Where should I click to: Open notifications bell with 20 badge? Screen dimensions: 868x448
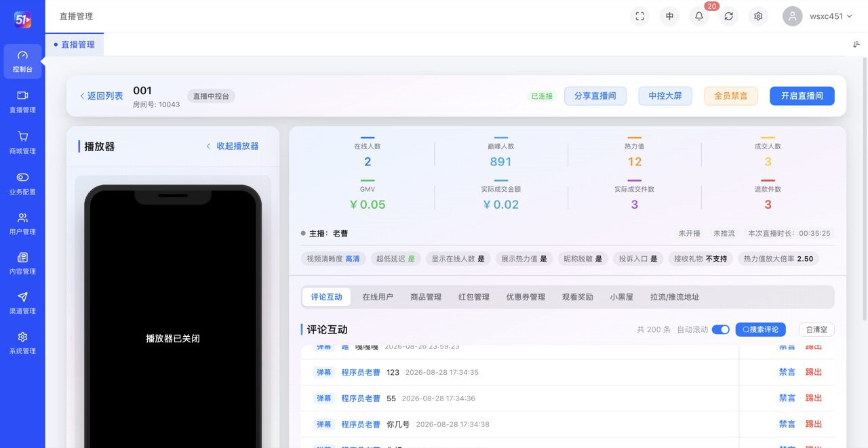click(x=699, y=16)
